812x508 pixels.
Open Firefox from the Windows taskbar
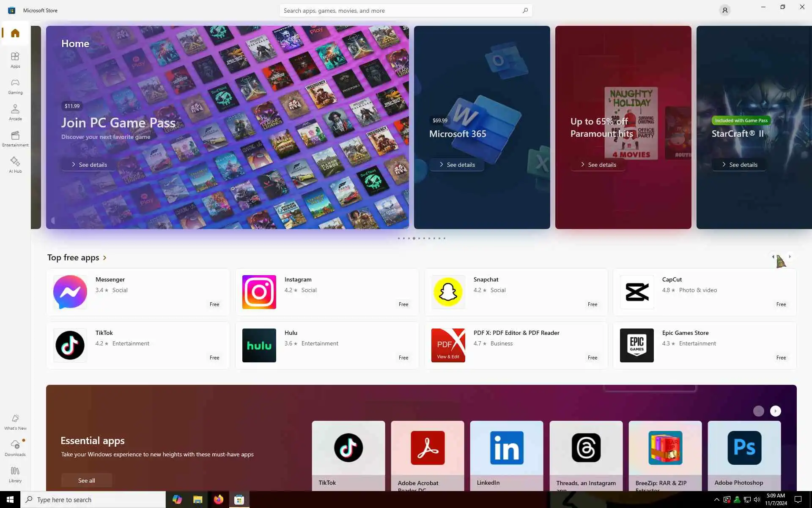click(x=218, y=500)
